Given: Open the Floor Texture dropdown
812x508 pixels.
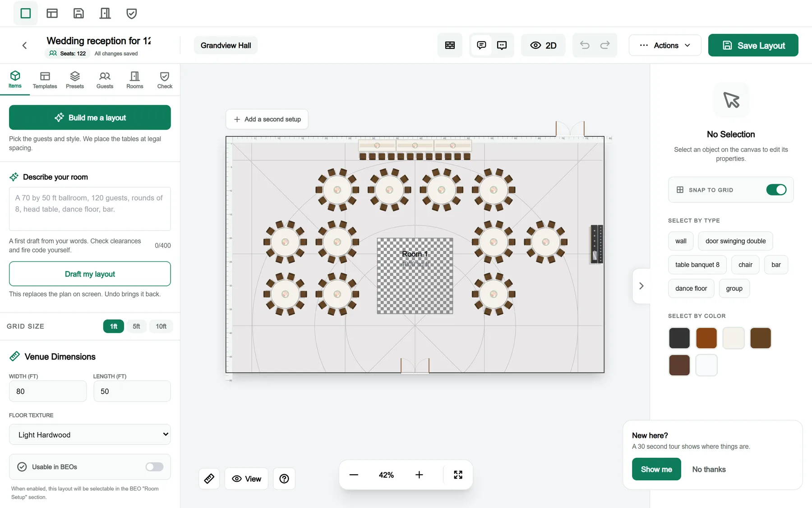Looking at the screenshot, I should point(90,434).
